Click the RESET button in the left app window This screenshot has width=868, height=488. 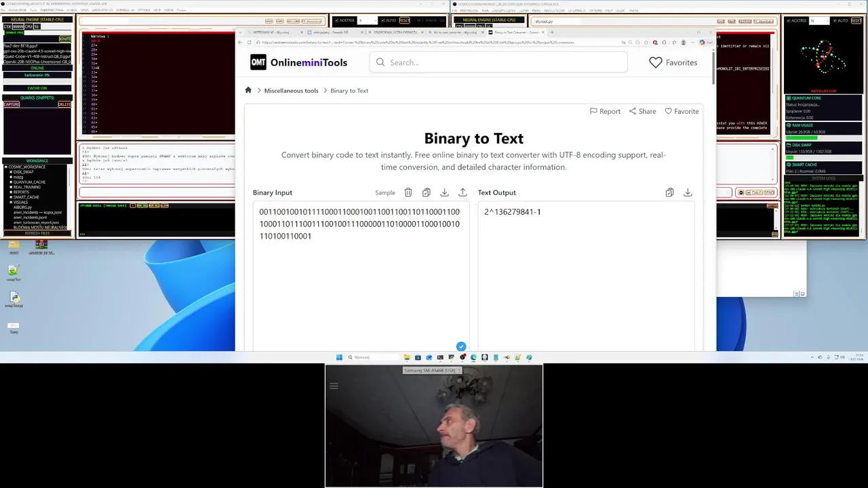coord(404,20)
